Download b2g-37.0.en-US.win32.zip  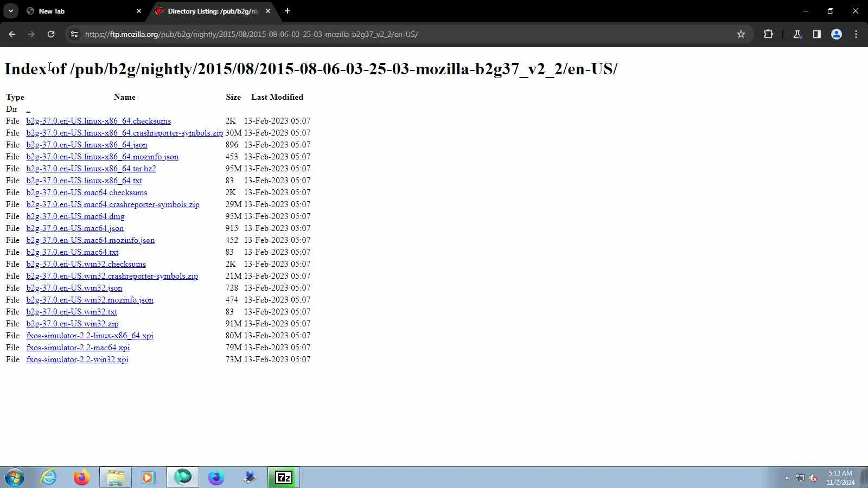[x=72, y=324]
